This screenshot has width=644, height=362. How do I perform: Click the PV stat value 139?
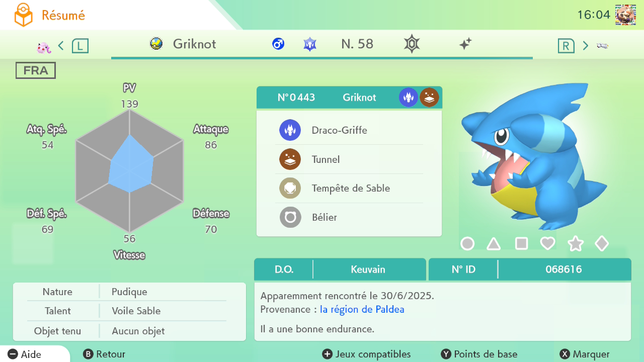tap(129, 104)
